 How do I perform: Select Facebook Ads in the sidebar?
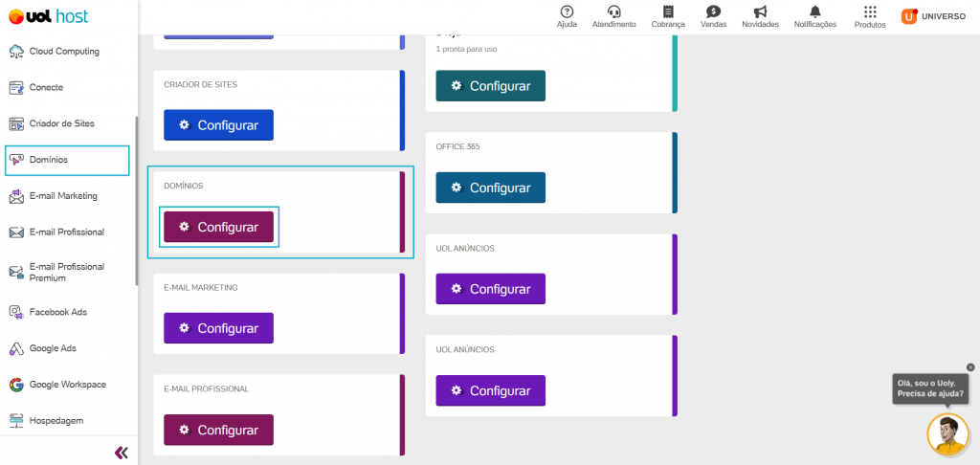tap(58, 312)
